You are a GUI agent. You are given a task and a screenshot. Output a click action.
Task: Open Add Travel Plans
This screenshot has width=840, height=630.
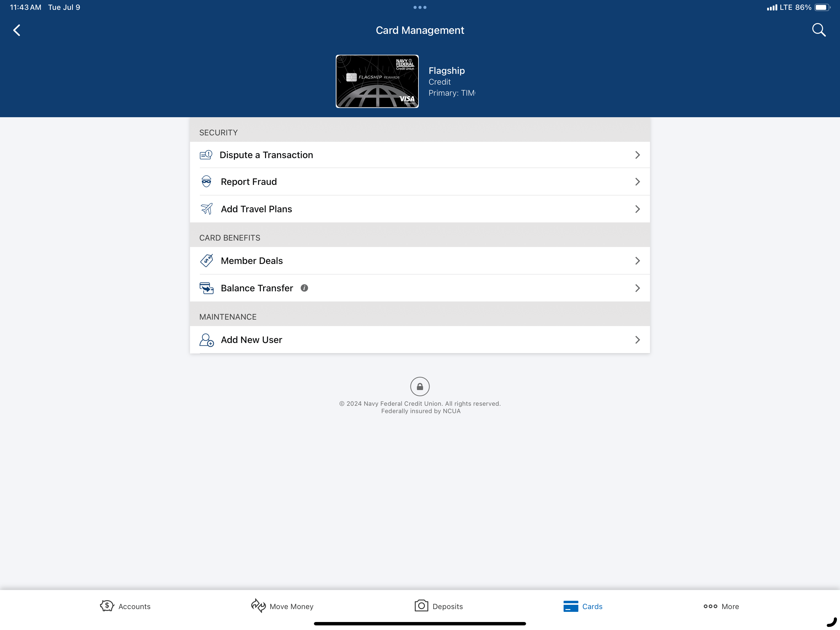[420, 209]
